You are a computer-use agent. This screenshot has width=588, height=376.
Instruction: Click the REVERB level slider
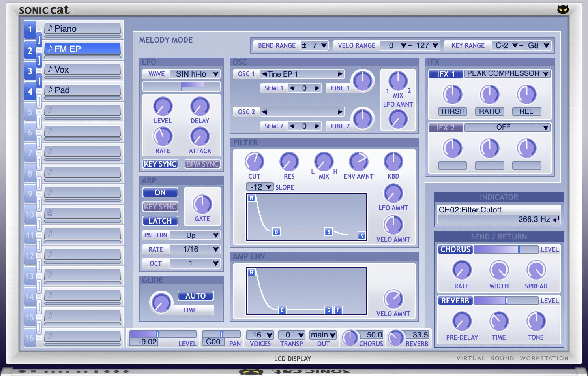[x=506, y=301]
